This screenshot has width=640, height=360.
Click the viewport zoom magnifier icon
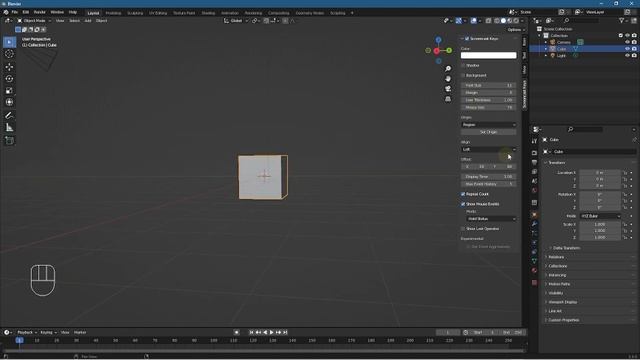(x=448, y=69)
